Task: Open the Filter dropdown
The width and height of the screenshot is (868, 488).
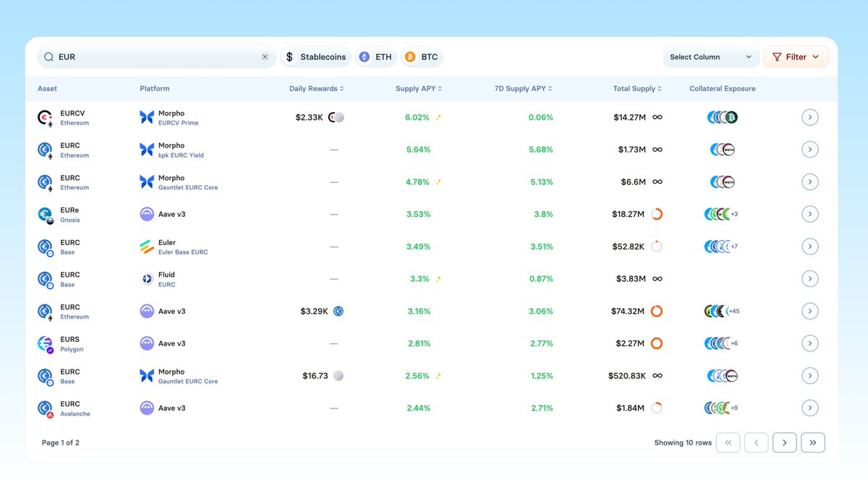Action: tap(796, 56)
